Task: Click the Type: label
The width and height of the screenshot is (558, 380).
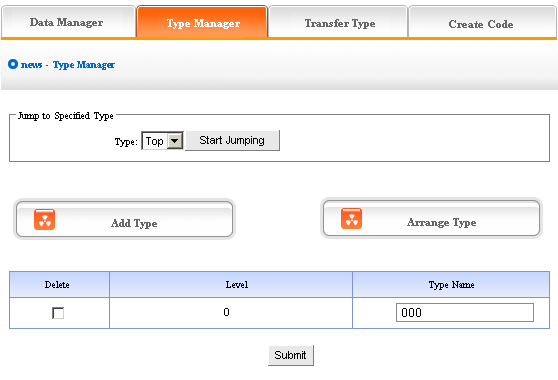Action: 126,142
